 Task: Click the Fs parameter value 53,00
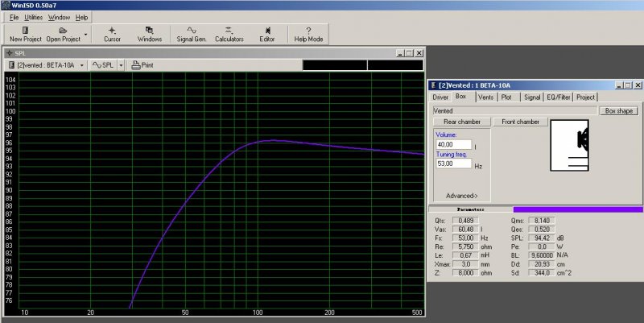tap(466, 238)
